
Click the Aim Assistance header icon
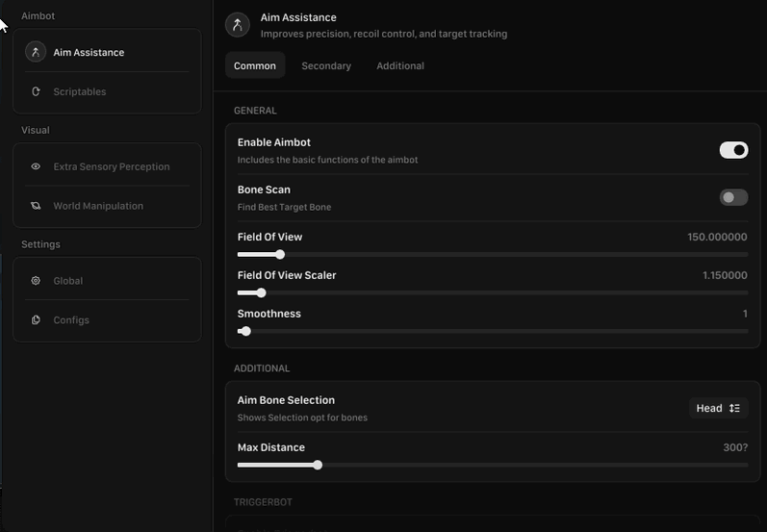tap(237, 25)
